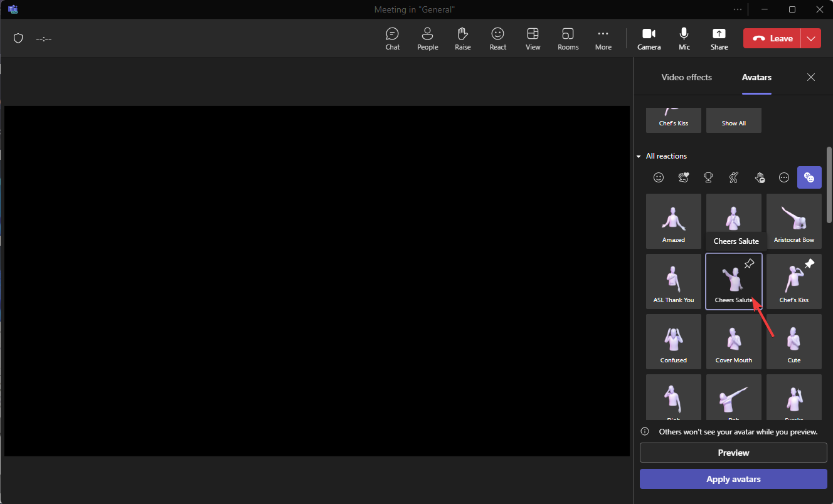This screenshot has width=833, height=504.
Task: Filter reactions by smiley face category
Action: (x=659, y=177)
